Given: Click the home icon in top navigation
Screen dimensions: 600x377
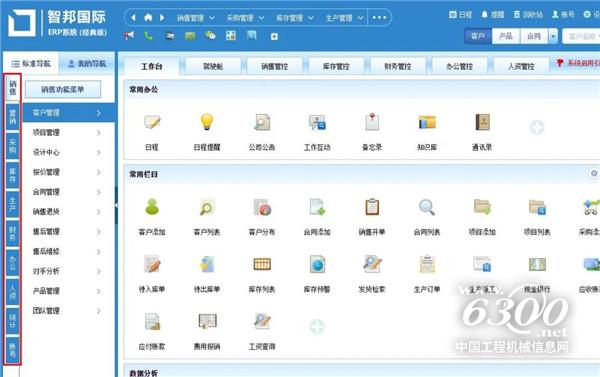Looking at the screenshot, I should coord(148,18).
